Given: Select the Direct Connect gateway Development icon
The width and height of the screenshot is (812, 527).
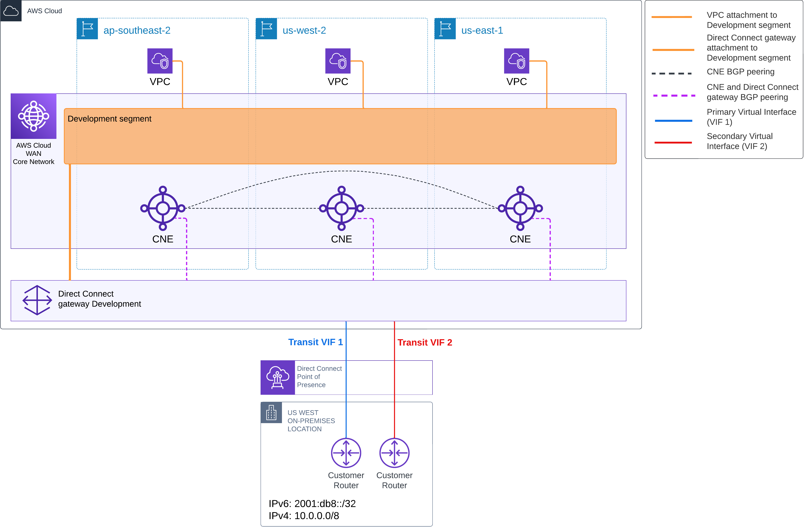Looking at the screenshot, I should pos(37,300).
